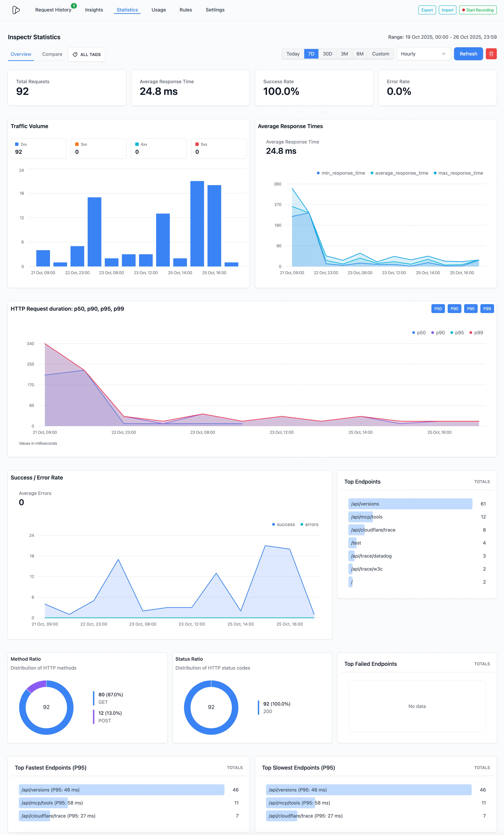Image resolution: width=504 pixels, height=835 pixels.
Task: Hide the success series in the legend
Action: [x=284, y=524]
